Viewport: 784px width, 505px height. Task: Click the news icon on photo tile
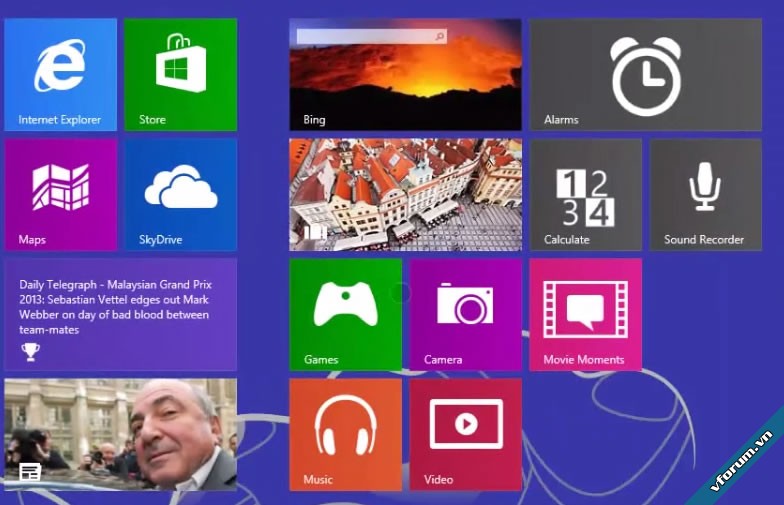tap(30, 472)
